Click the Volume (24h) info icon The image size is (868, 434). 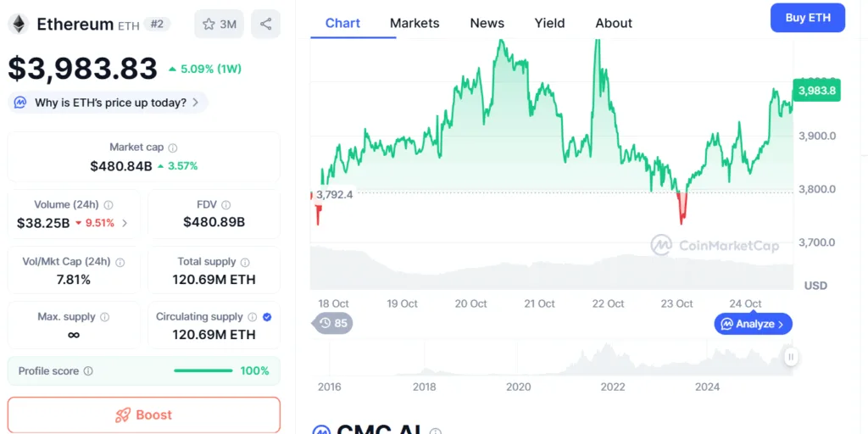click(108, 204)
